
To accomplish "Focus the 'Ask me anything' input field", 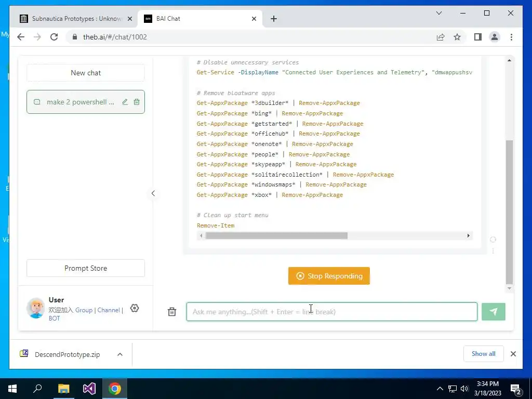I will point(332,312).
